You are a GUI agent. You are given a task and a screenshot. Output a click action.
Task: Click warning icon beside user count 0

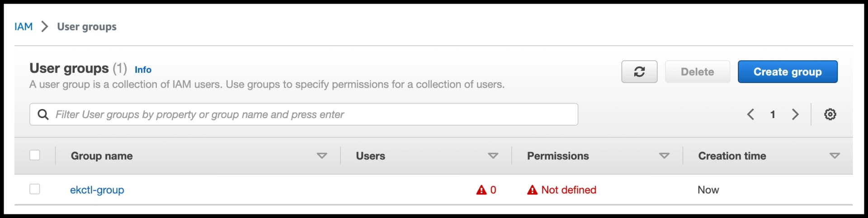point(481,190)
